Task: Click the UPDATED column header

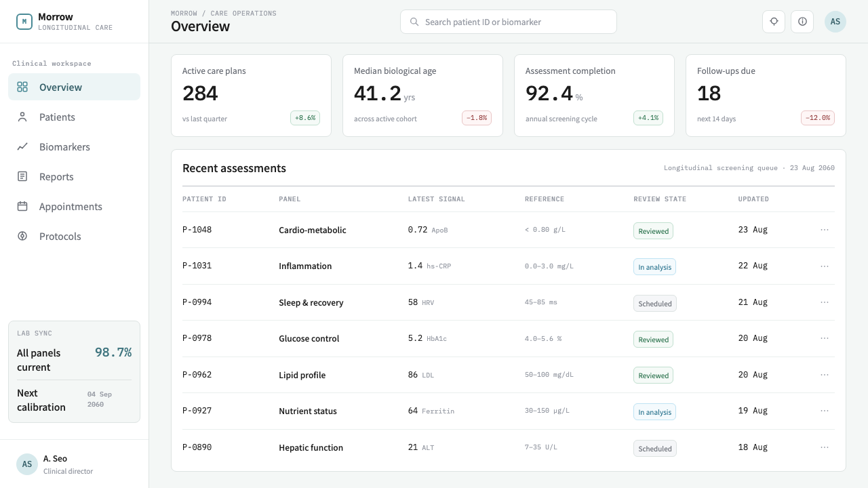Action: (x=753, y=199)
